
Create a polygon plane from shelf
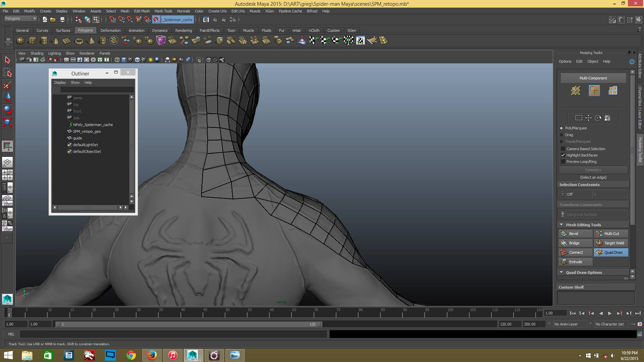[67, 41]
